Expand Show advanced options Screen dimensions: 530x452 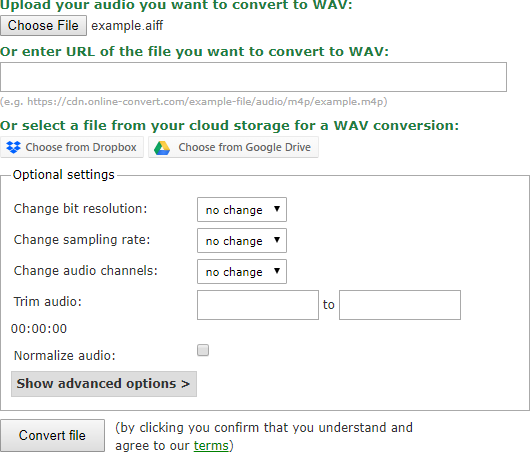pos(104,384)
